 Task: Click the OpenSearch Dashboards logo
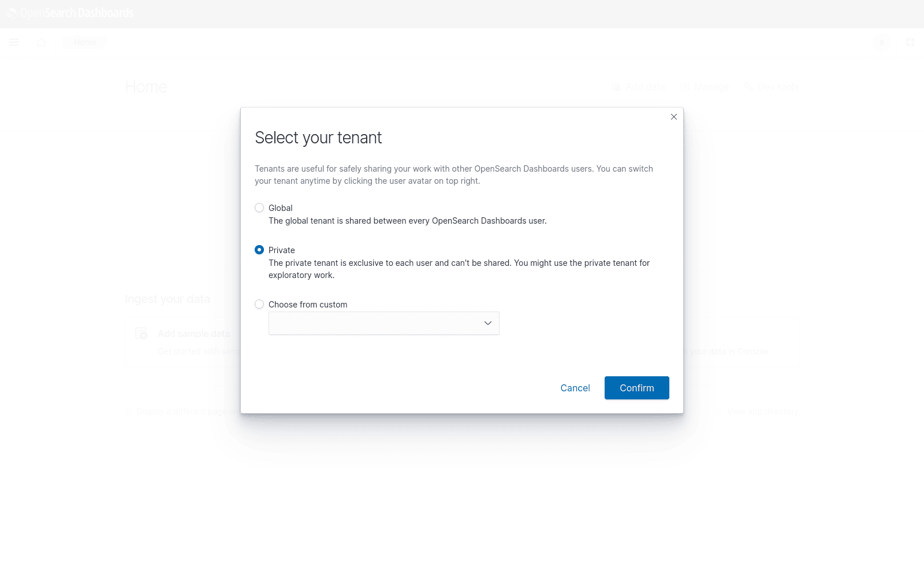(70, 13)
